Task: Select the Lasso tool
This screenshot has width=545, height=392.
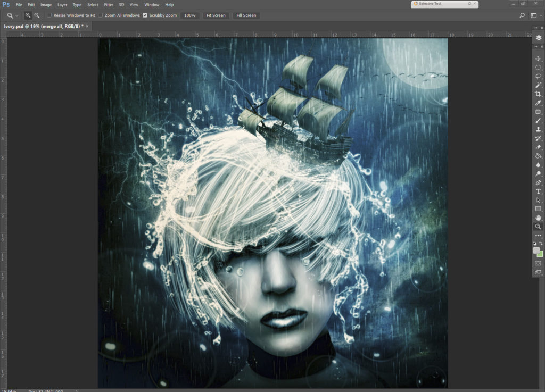Action: pos(538,76)
